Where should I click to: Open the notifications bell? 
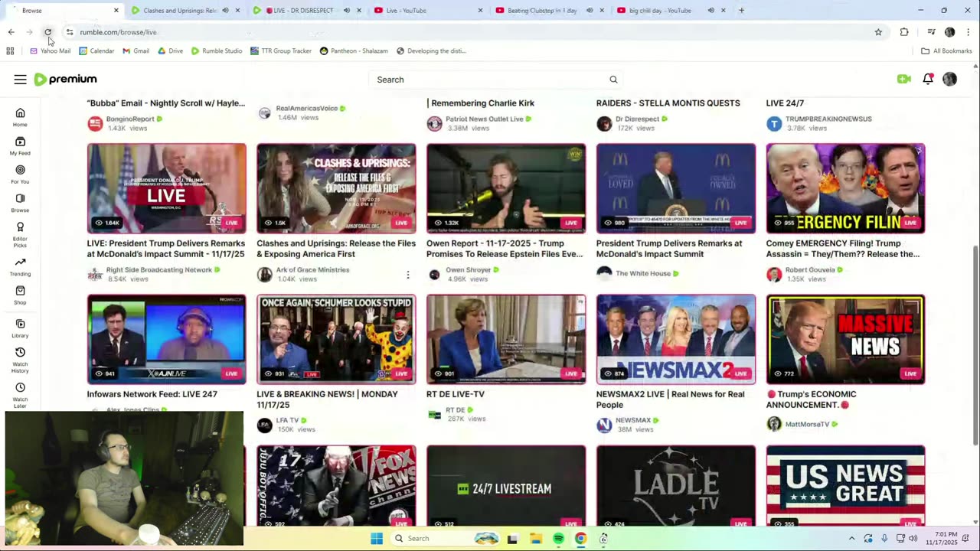928,79
